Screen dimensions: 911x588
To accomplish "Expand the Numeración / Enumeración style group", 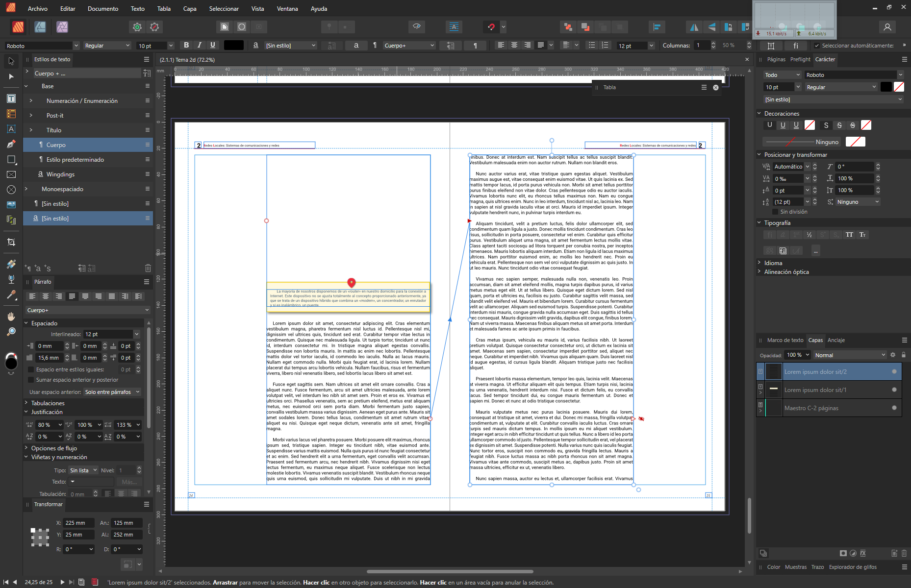I will click(x=31, y=101).
